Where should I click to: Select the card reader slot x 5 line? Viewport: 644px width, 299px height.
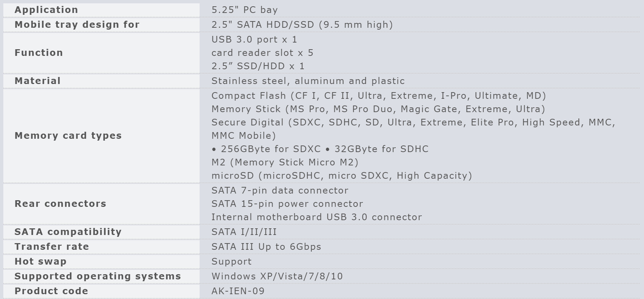pyautogui.click(x=262, y=53)
